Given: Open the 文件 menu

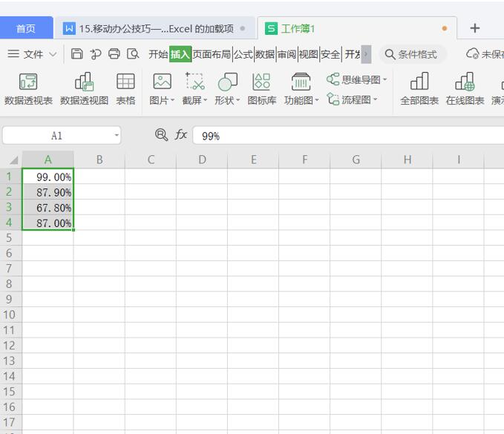Looking at the screenshot, I should 33,54.
